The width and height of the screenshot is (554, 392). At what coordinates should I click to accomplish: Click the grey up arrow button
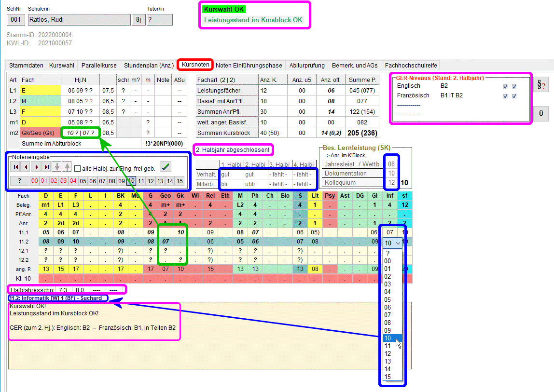(x=67, y=167)
